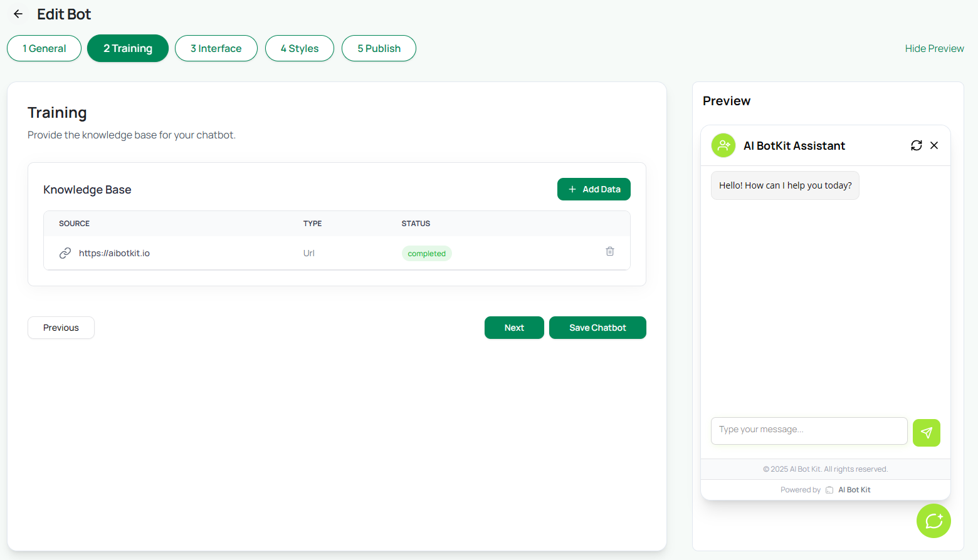Image resolution: width=978 pixels, height=560 pixels.
Task: Click the Next button
Action: [514, 327]
